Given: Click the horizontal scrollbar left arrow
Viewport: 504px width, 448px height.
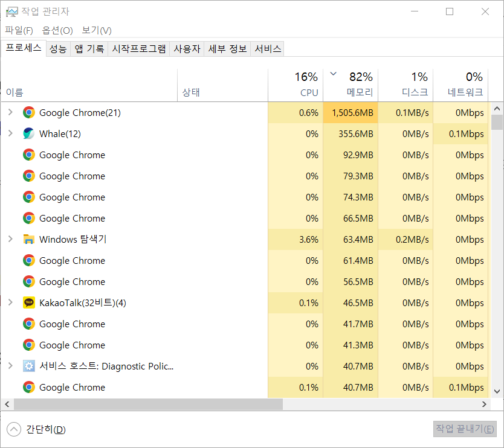Looking at the screenshot, I should point(7,404).
